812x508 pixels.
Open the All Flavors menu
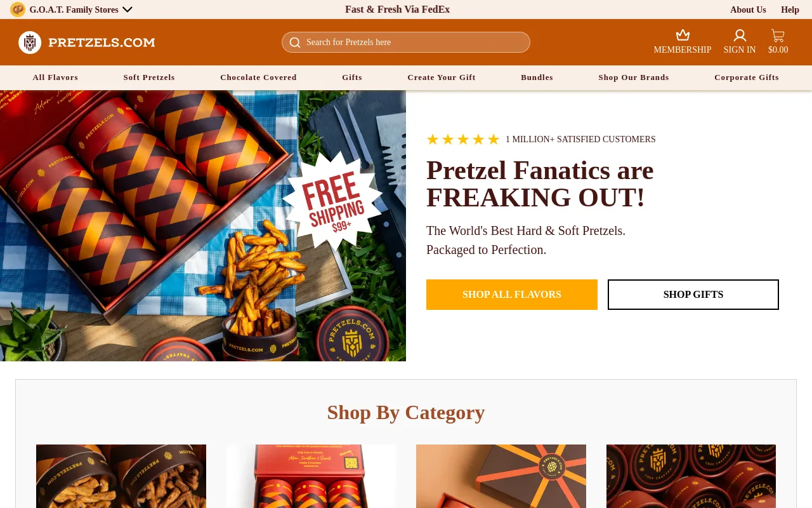click(55, 77)
